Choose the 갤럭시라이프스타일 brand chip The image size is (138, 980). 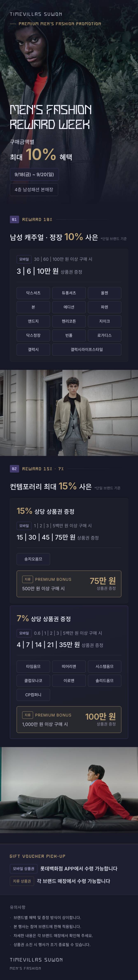87,349
